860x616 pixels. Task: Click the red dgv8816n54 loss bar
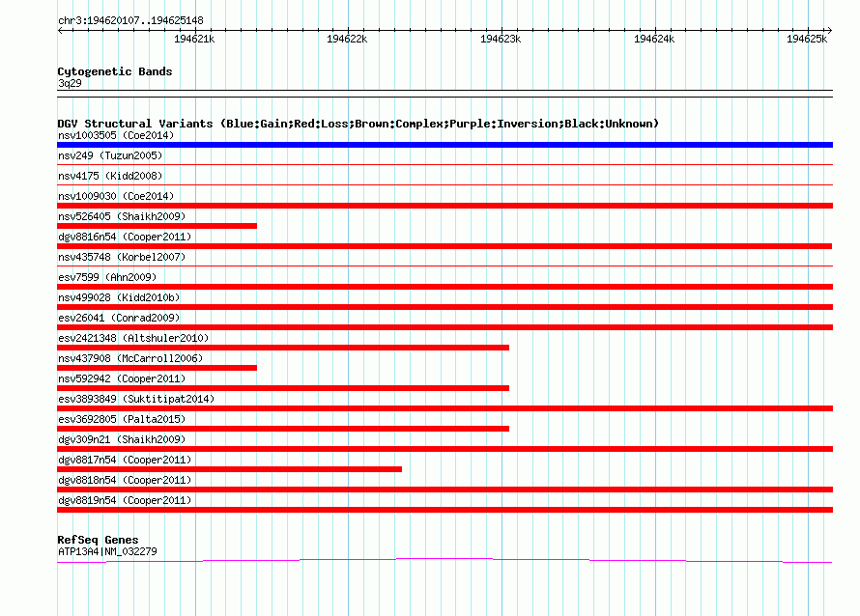pyautogui.click(x=444, y=246)
